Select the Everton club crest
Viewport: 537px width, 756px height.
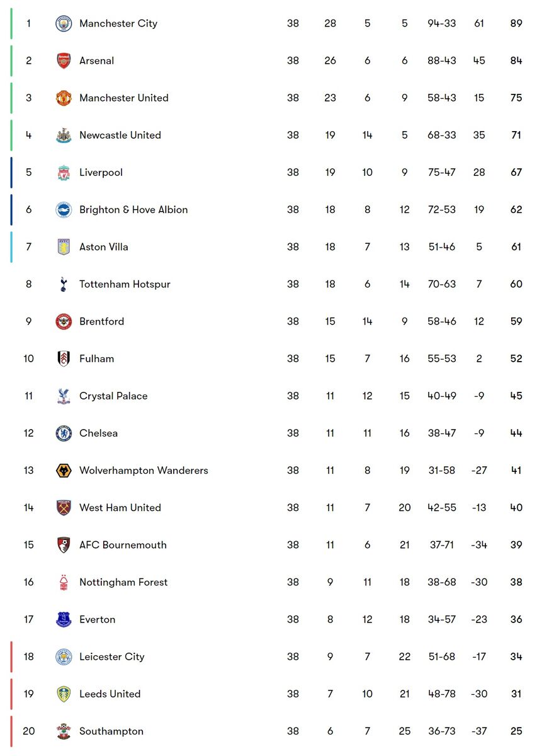point(64,619)
